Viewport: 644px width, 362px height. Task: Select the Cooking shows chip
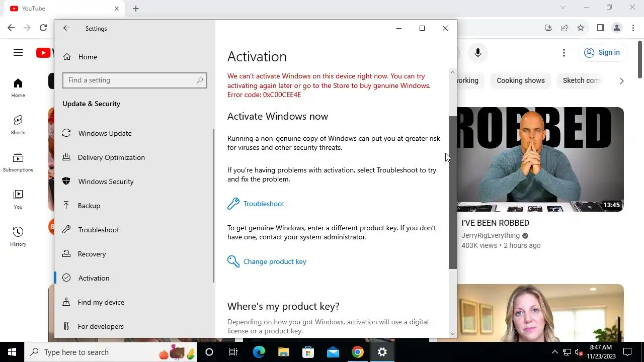521,80
